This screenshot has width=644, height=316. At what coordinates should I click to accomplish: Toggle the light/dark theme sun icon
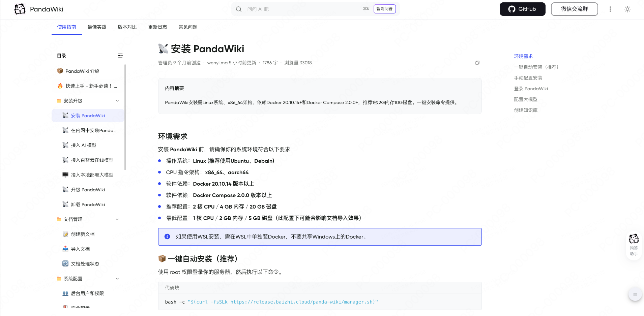[x=627, y=9]
